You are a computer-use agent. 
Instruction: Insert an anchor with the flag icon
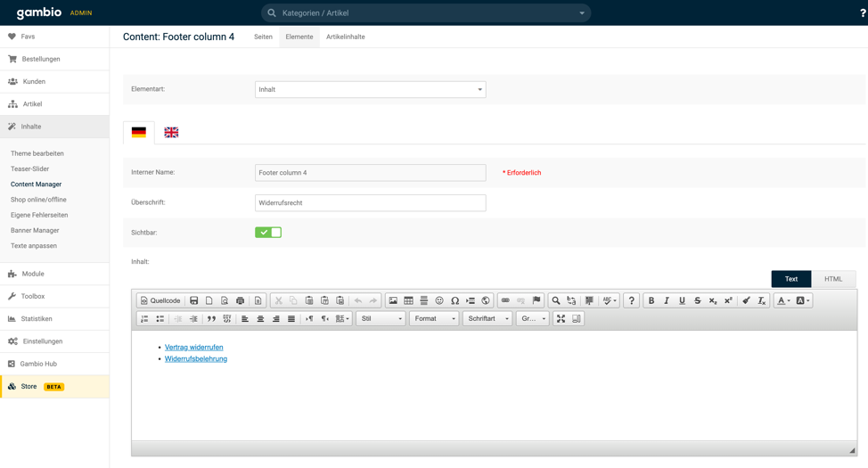coord(536,300)
